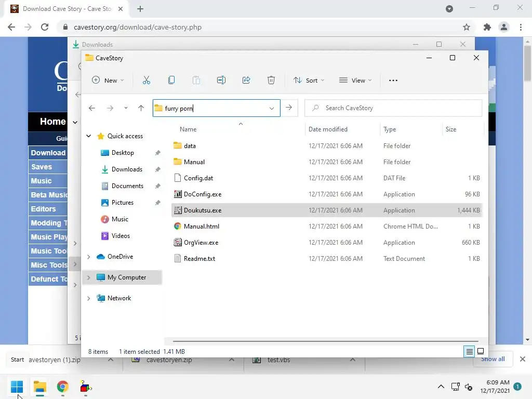Screen dimensions: 532x399
Task: Click Show all downloads button
Action: click(x=493, y=360)
